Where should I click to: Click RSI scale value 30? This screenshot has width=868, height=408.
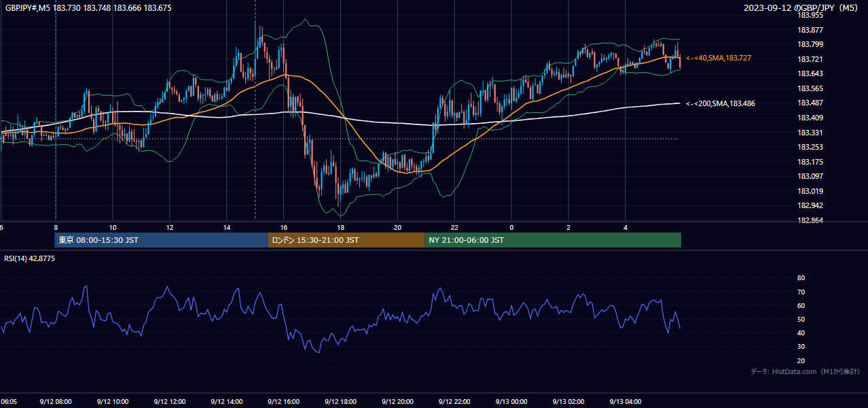[801, 347]
